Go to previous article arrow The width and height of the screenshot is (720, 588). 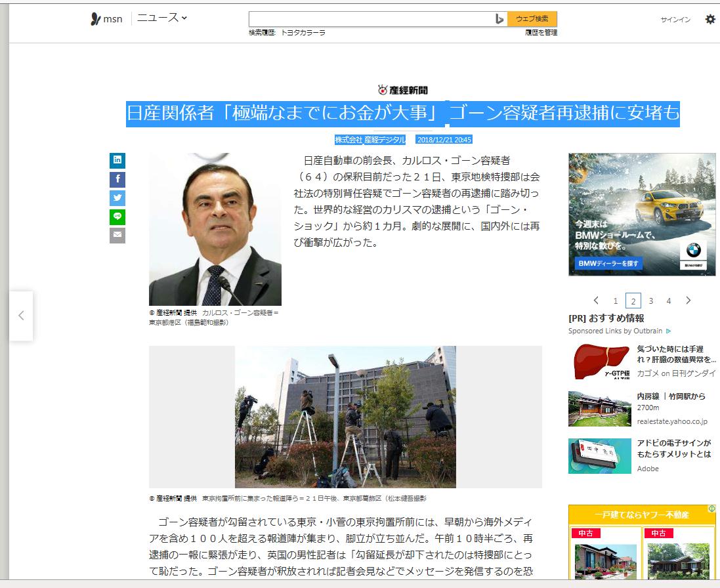pos(21,316)
